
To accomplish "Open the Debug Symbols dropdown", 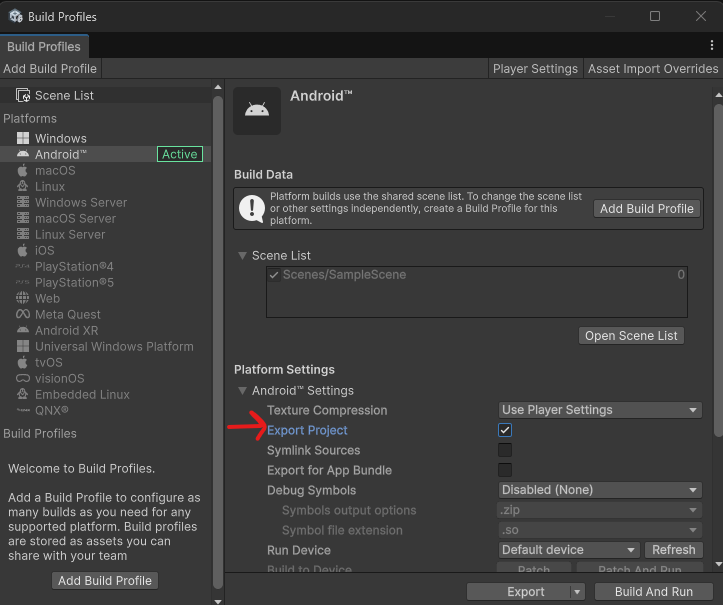I will pos(600,490).
